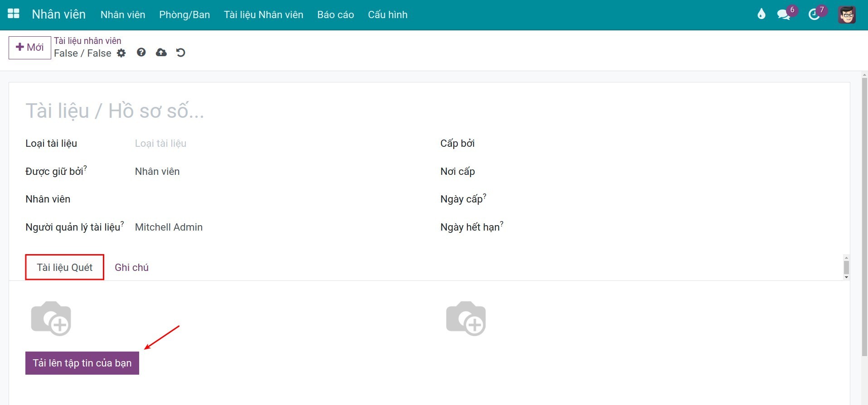This screenshot has height=405, width=868.
Task: Go to Tài liệu nhân viên breadcrumb
Action: [87, 41]
